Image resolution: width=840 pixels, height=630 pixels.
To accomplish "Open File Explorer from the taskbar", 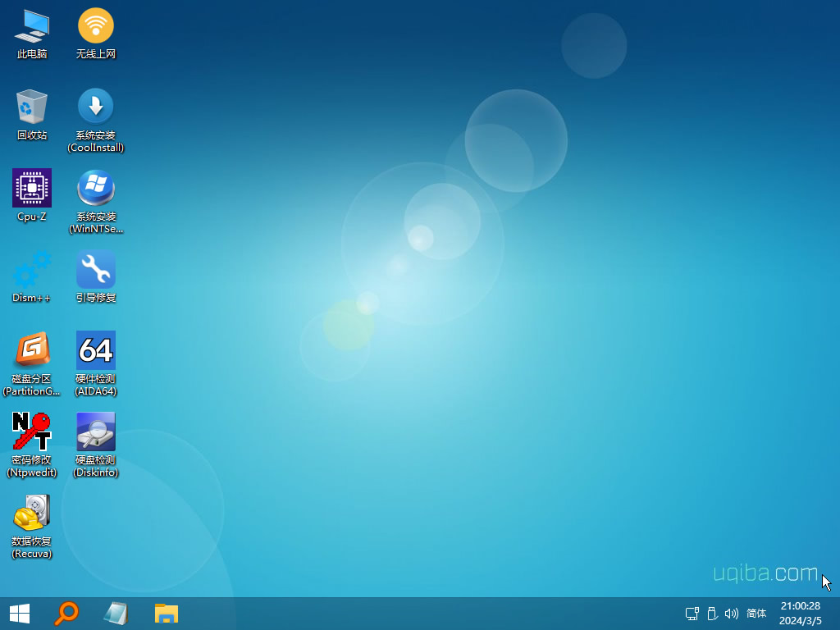I will pos(166,614).
